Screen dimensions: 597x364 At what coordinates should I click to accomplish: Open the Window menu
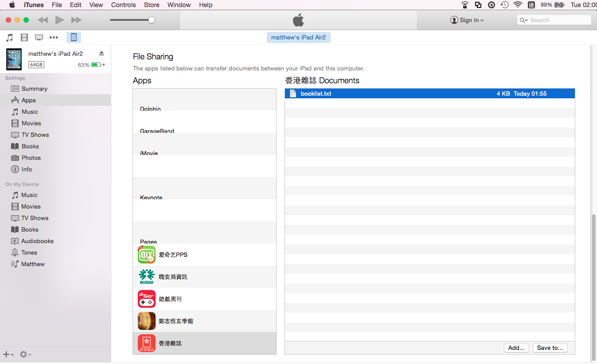pyautogui.click(x=179, y=5)
